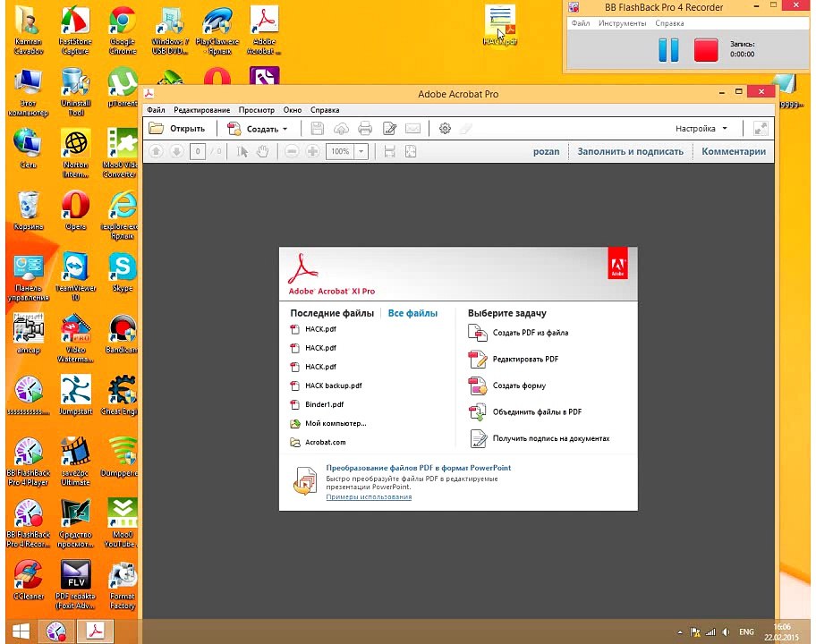Click the Opera desktop icon
816x644 pixels.
75,209
